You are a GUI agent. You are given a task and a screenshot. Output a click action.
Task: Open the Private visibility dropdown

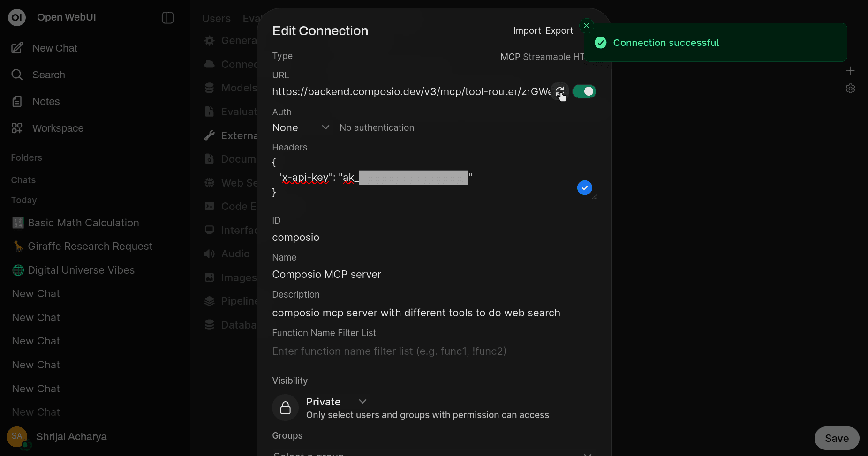tap(337, 402)
